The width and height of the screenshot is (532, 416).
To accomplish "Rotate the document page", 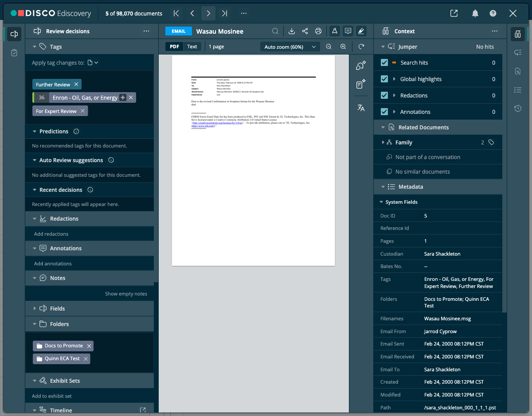I will point(361,47).
